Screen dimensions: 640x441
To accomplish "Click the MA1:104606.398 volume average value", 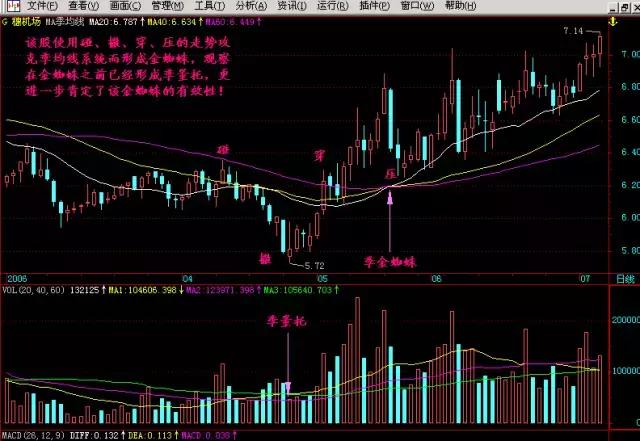I will point(142,290).
